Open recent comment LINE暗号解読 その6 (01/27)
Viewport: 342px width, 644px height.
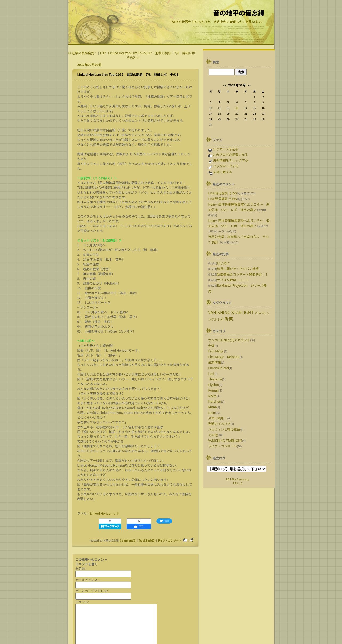pos(222,199)
